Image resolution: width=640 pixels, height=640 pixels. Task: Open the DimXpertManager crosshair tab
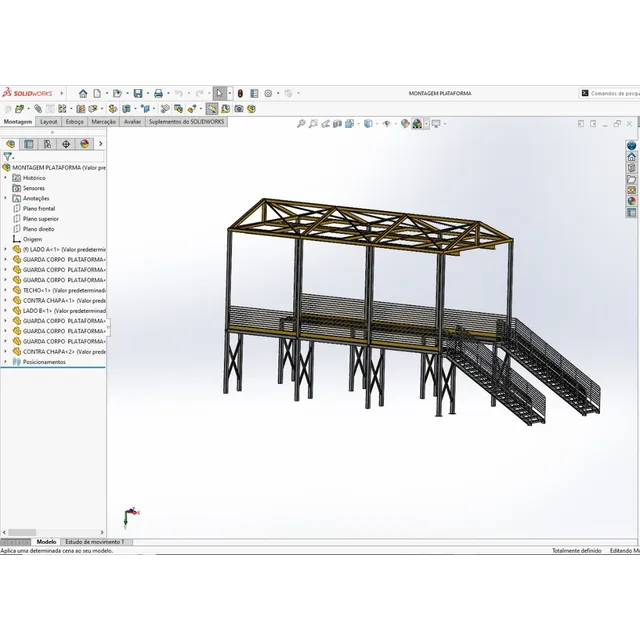[x=66, y=144]
